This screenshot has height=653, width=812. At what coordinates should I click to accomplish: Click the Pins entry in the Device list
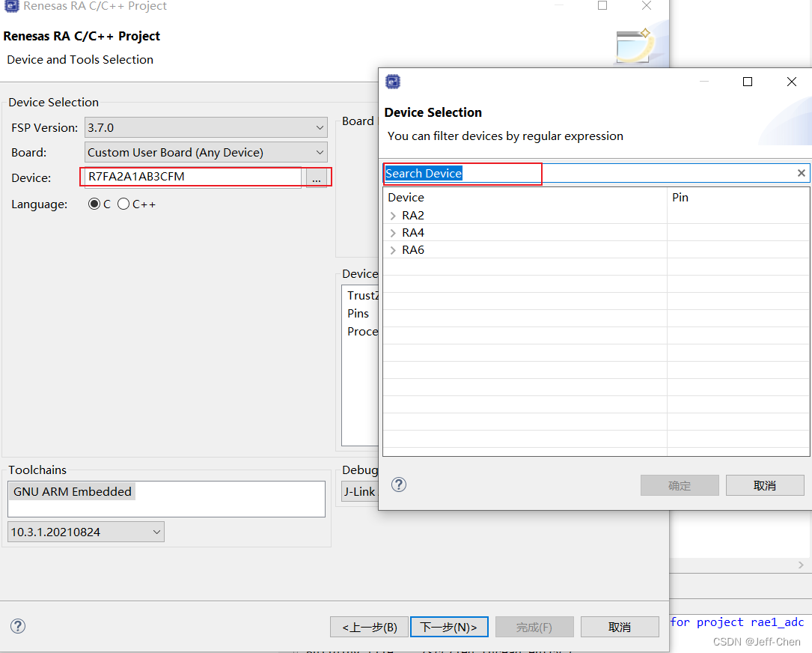tap(358, 314)
